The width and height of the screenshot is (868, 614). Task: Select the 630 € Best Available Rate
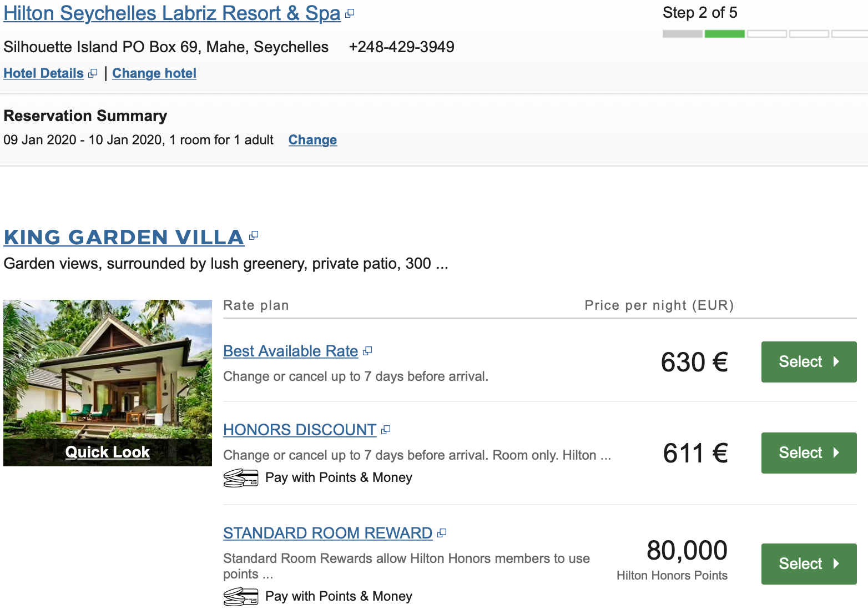coord(809,362)
